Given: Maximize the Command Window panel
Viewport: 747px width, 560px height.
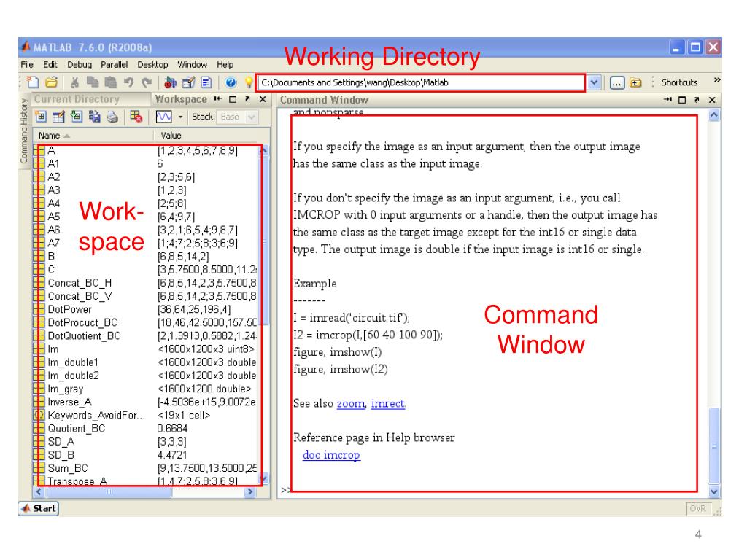Looking at the screenshot, I should (x=682, y=99).
